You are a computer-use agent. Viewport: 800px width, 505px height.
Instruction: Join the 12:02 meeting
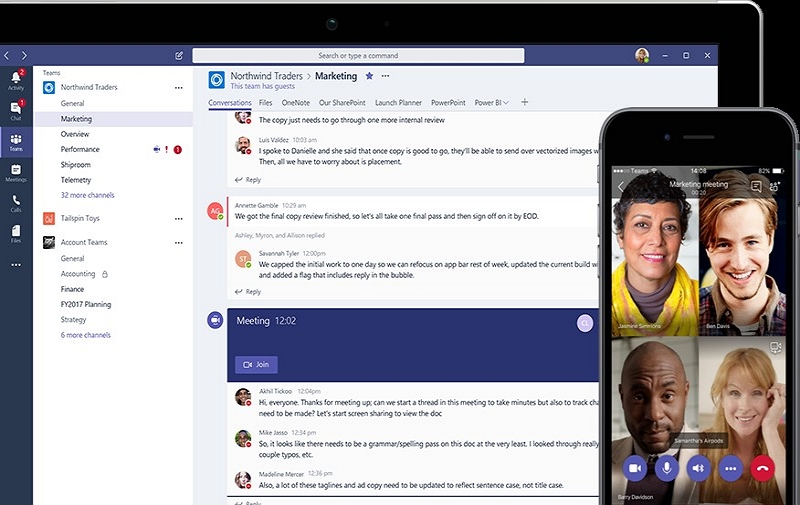tap(256, 365)
